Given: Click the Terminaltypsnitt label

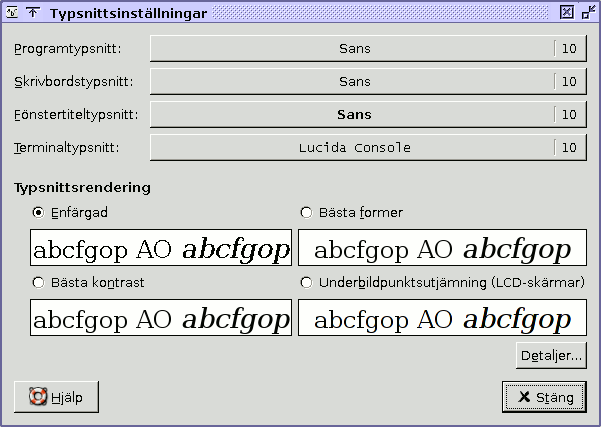Looking at the screenshot, I should tap(67, 148).
